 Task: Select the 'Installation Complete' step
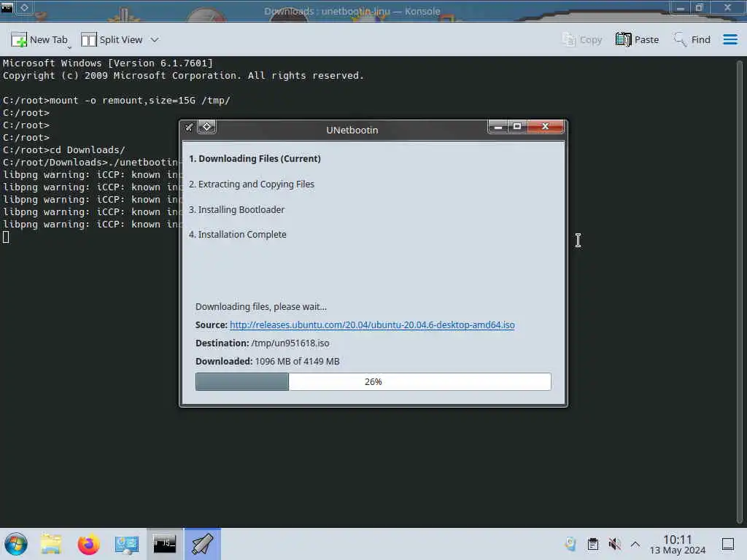238,234
